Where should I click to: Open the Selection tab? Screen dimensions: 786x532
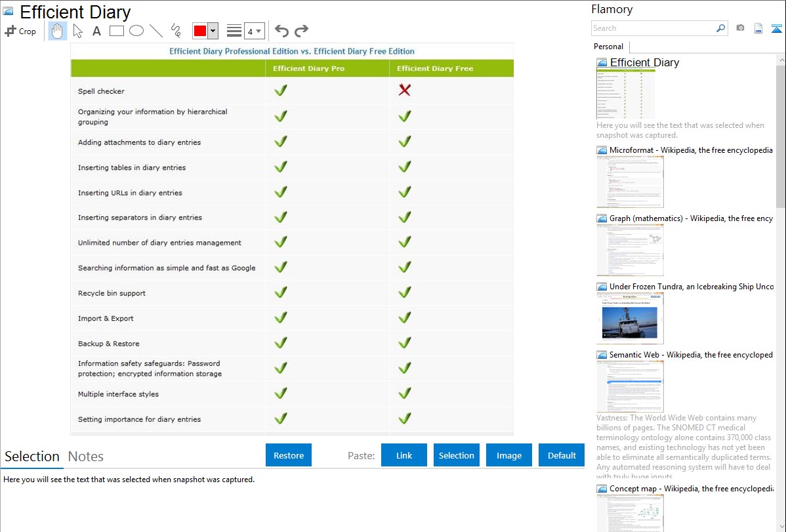coord(32,457)
